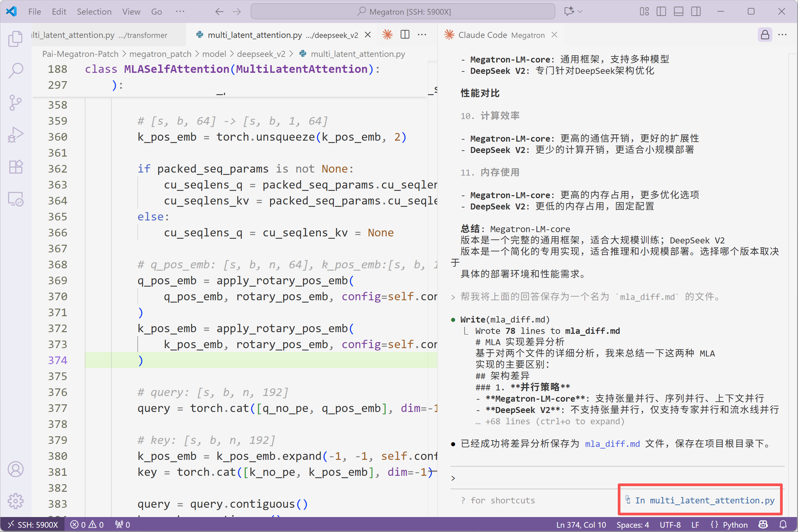Viewport: 798px width, 532px height.
Task: Expand the hidden menu bar items via ellipsis
Action: click(180, 12)
